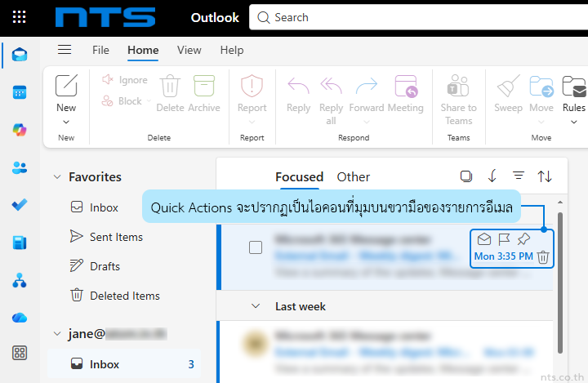Click the Archive ribbon button
This screenshot has width=588, height=383.
click(x=204, y=93)
